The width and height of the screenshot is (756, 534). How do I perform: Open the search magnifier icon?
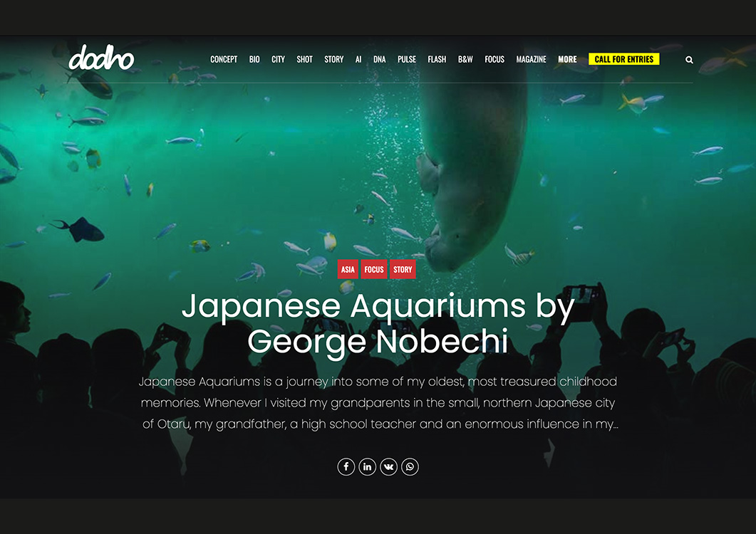(689, 60)
